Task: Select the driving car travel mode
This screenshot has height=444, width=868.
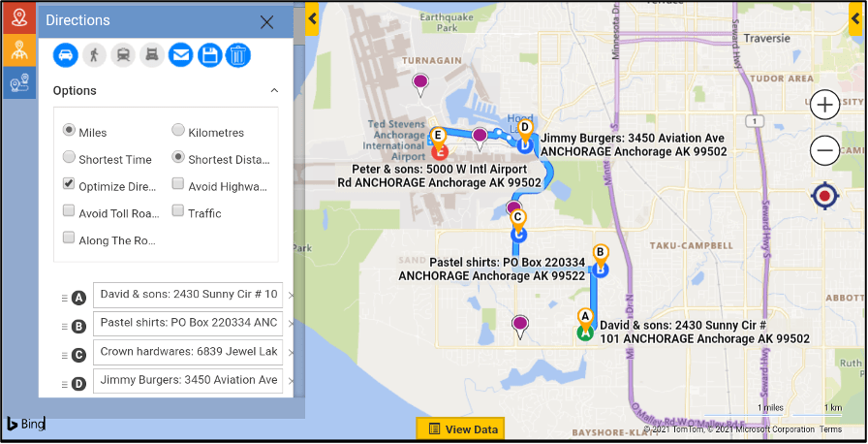Action: [x=66, y=55]
